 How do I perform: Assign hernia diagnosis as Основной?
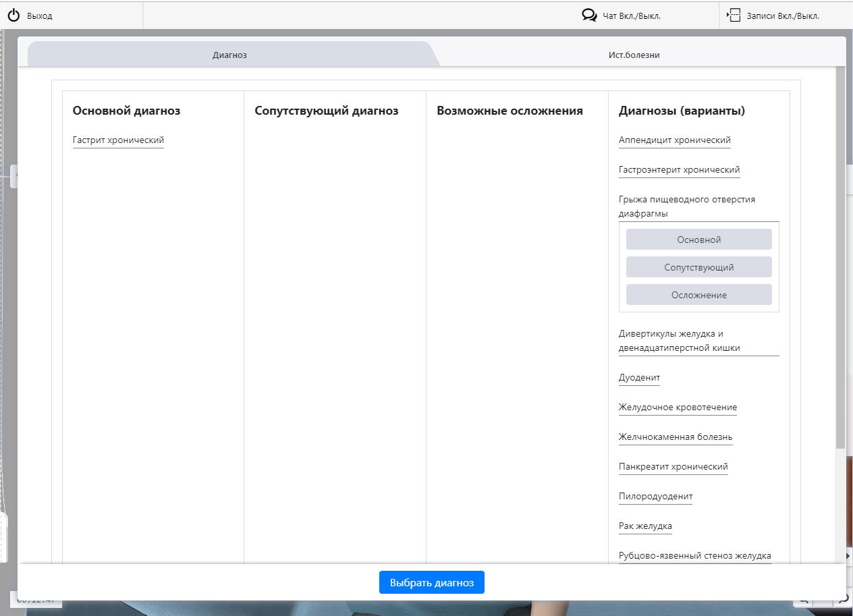pyautogui.click(x=698, y=240)
